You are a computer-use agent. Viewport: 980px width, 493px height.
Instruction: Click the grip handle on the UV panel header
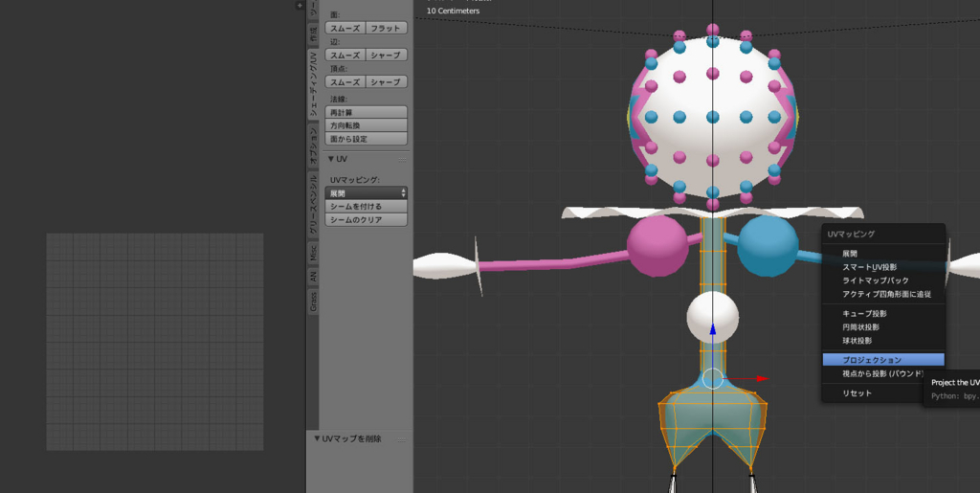click(x=402, y=159)
